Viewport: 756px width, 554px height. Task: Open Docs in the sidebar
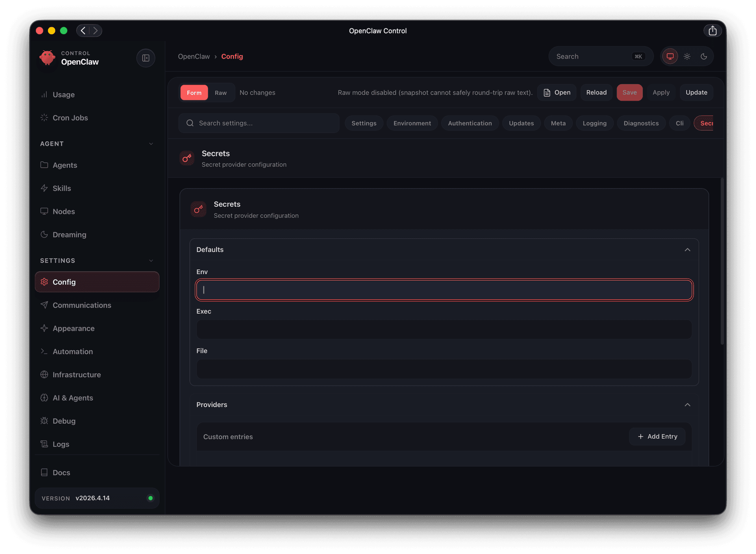point(97,472)
